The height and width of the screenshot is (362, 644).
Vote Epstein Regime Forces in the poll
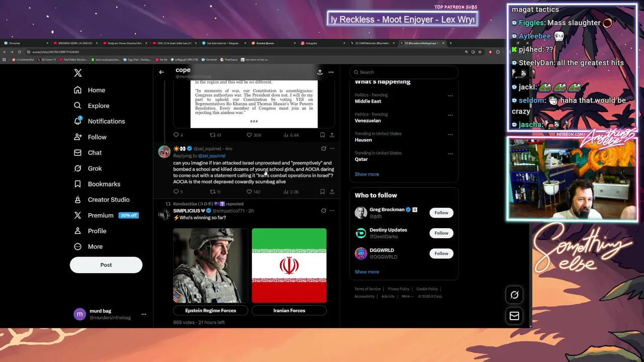click(211, 310)
